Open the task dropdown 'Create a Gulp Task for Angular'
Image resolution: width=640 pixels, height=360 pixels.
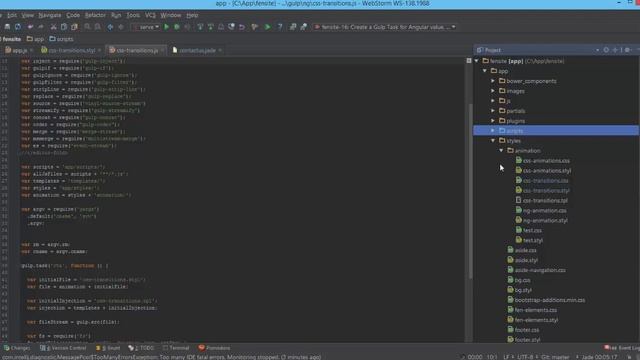coord(384,27)
